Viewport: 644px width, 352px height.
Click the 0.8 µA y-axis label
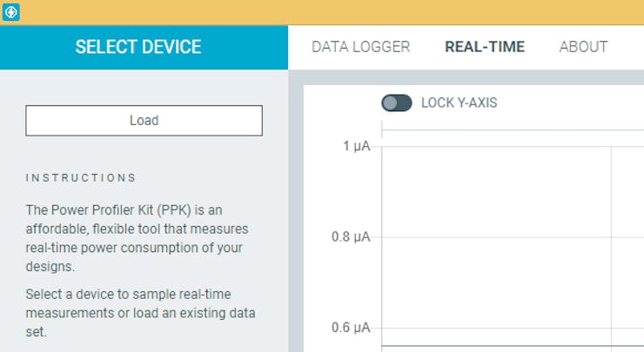(352, 236)
